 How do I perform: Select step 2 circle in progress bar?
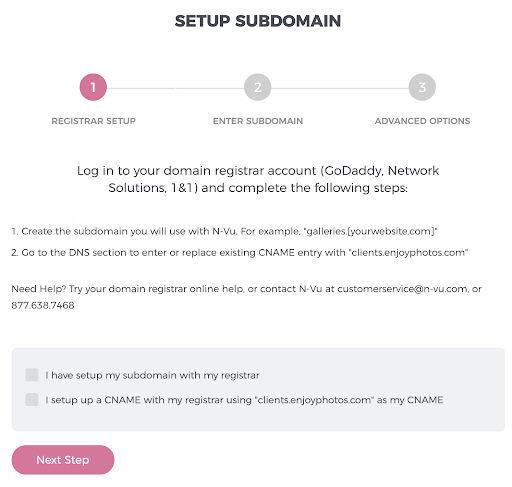(258, 87)
